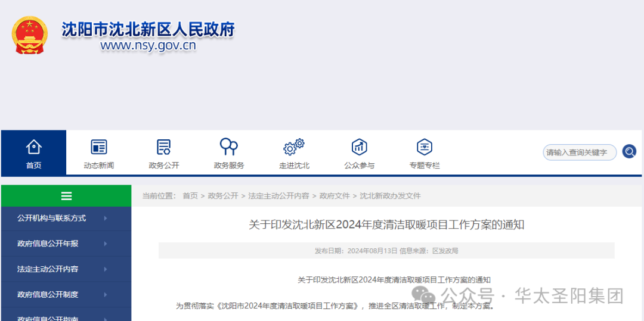Open 走进沈北 nav label

(x=294, y=166)
